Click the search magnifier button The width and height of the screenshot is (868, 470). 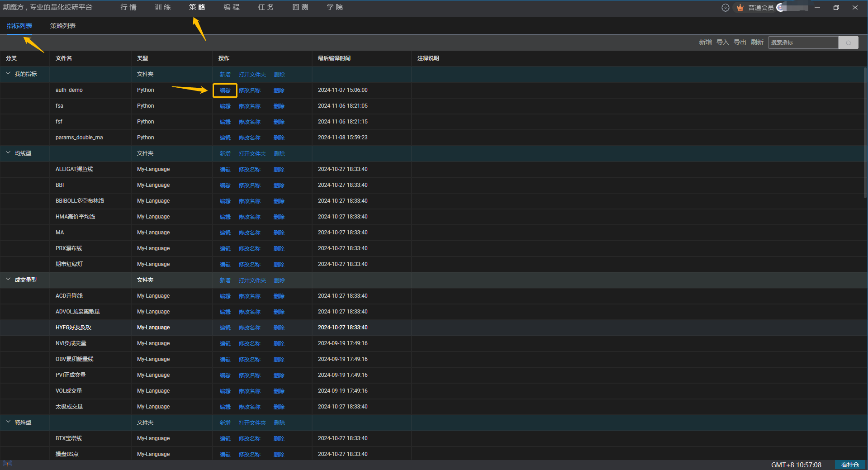pos(848,43)
